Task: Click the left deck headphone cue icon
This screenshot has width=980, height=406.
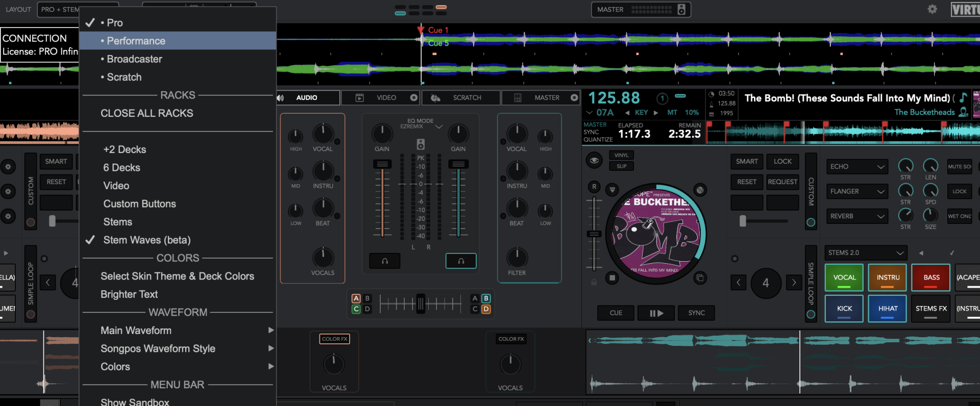Action: pyautogui.click(x=384, y=261)
